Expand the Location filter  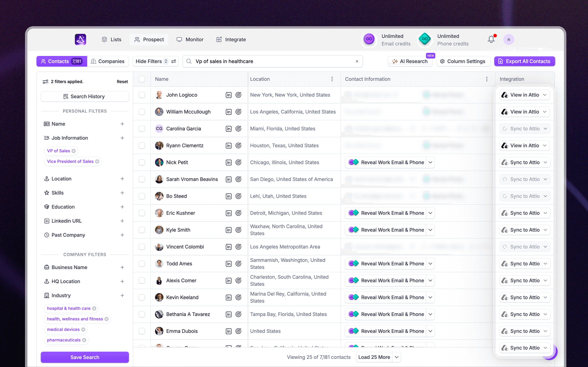tap(122, 179)
